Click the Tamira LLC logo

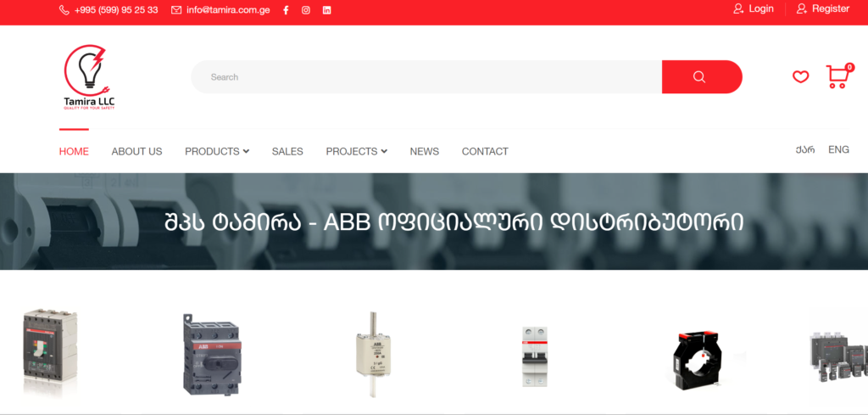point(88,78)
